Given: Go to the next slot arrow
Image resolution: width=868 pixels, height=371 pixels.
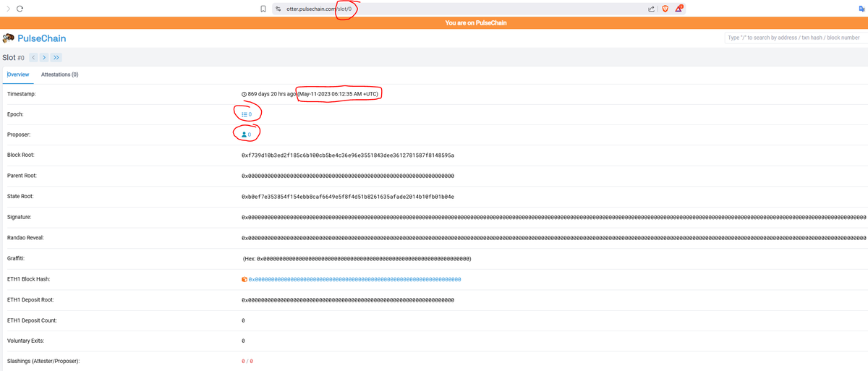Looking at the screenshot, I should click(44, 58).
